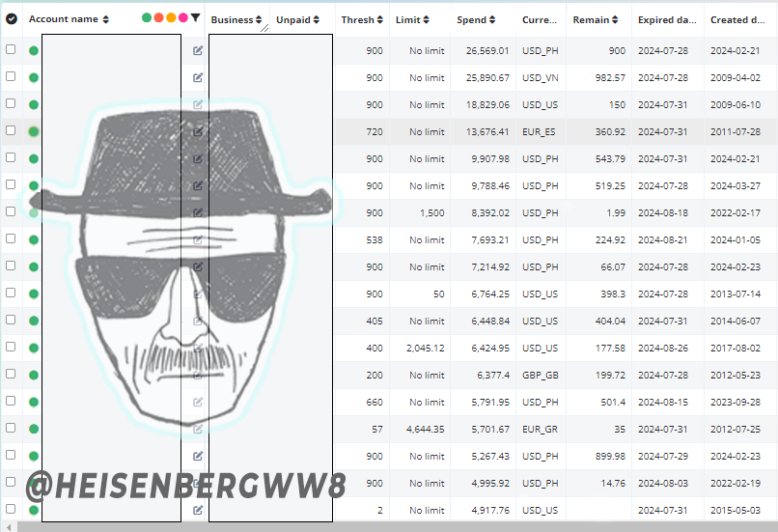Select the checkbox for the 4,917.76 spend row
778x532 pixels.
point(11,509)
